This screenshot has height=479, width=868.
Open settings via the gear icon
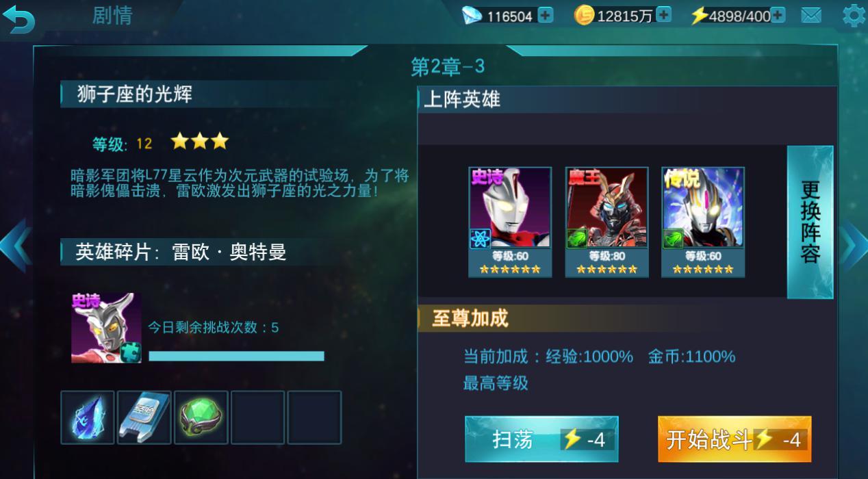[854, 15]
